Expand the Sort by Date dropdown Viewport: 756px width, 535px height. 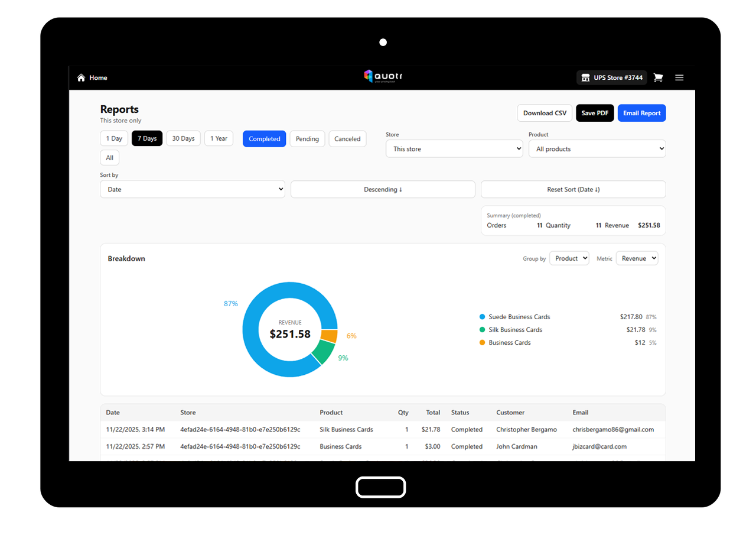[x=192, y=189]
